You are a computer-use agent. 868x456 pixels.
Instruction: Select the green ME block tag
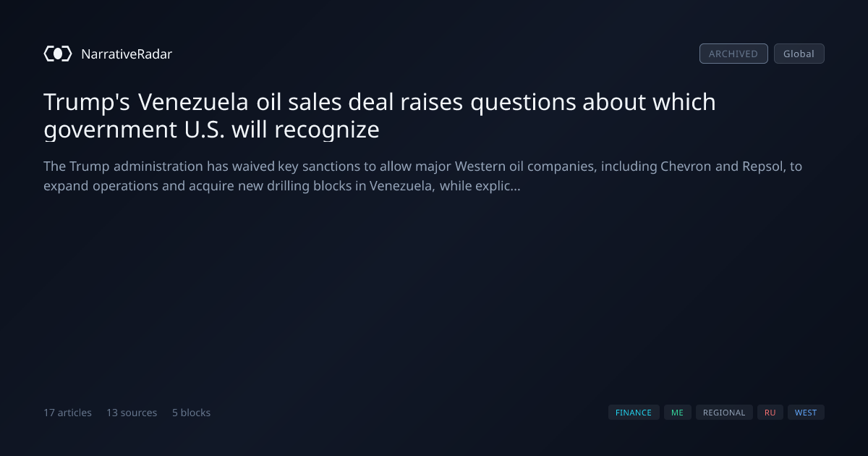pos(677,413)
